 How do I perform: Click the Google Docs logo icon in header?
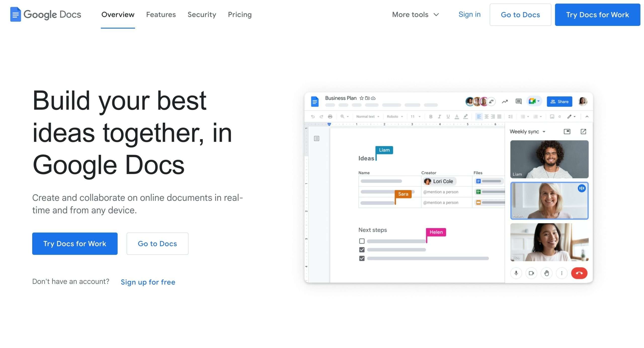coord(15,14)
